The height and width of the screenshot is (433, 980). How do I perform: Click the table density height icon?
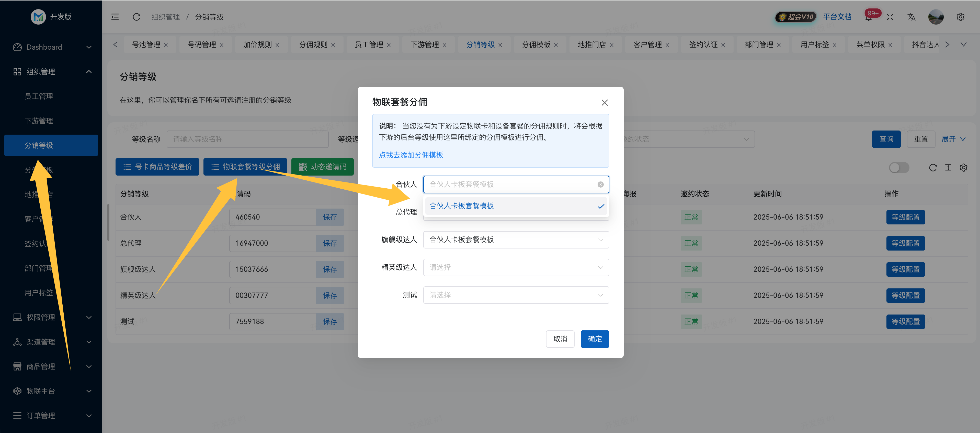pyautogui.click(x=948, y=168)
